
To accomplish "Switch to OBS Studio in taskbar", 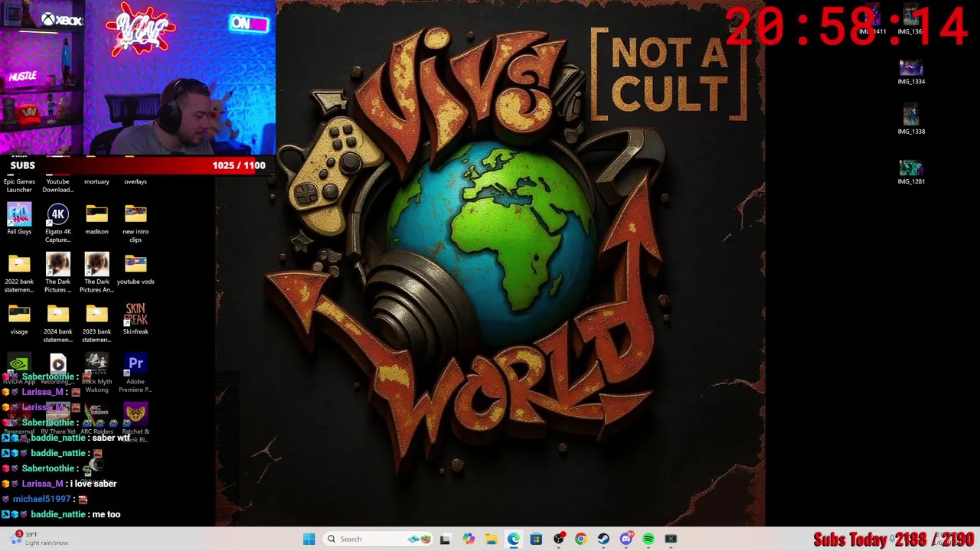I will point(558,540).
